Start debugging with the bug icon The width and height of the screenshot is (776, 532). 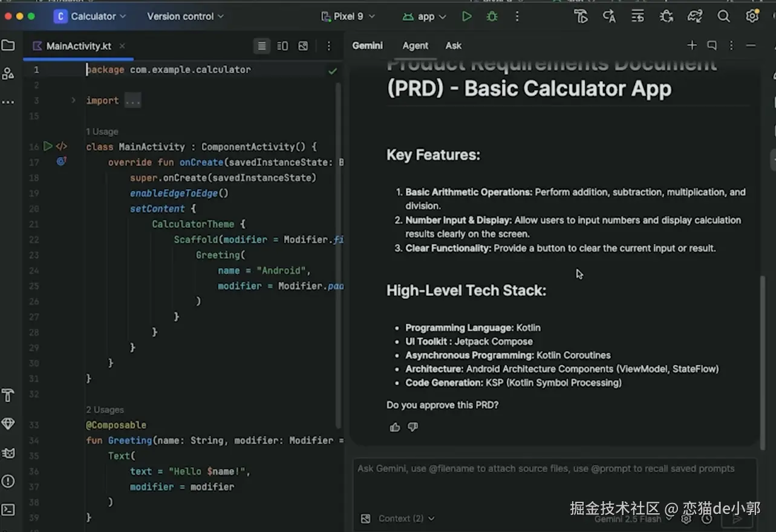(492, 16)
